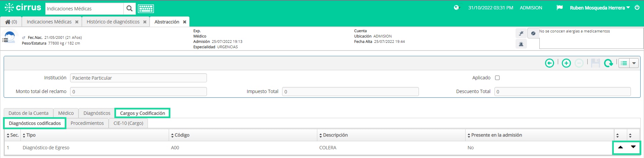Sort by Presente en la admisión column

click(540, 135)
